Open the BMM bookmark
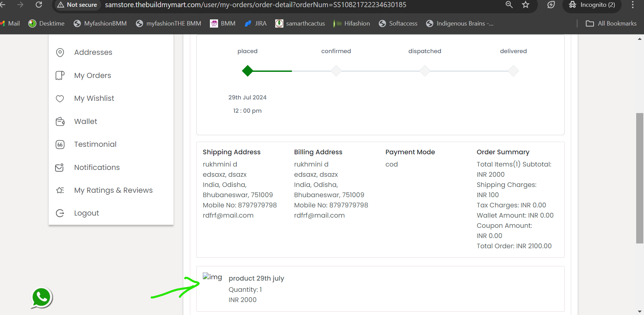This screenshot has height=315, width=644. pyautogui.click(x=223, y=23)
